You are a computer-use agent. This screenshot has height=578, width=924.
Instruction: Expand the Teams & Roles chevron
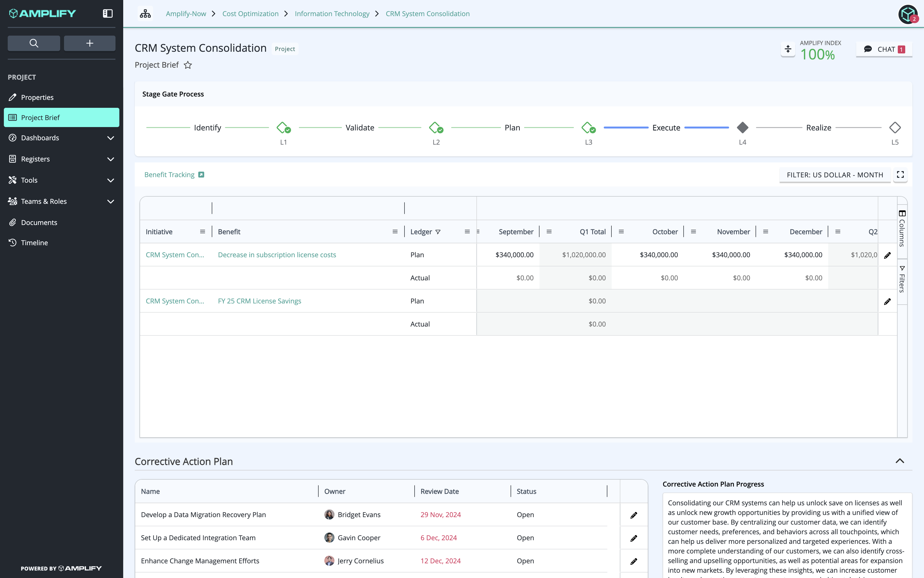[110, 201]
